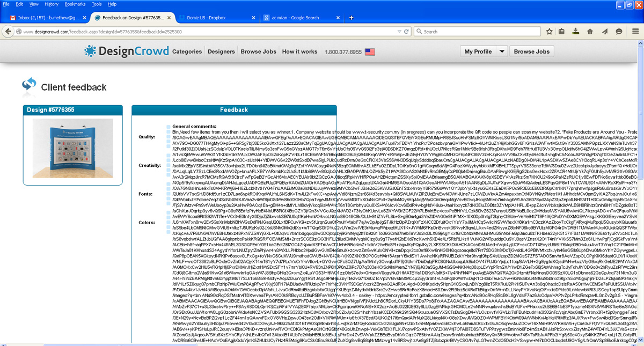
Task: Switch to the Gmail Inbox tab
Action: (x=49, y=18)
